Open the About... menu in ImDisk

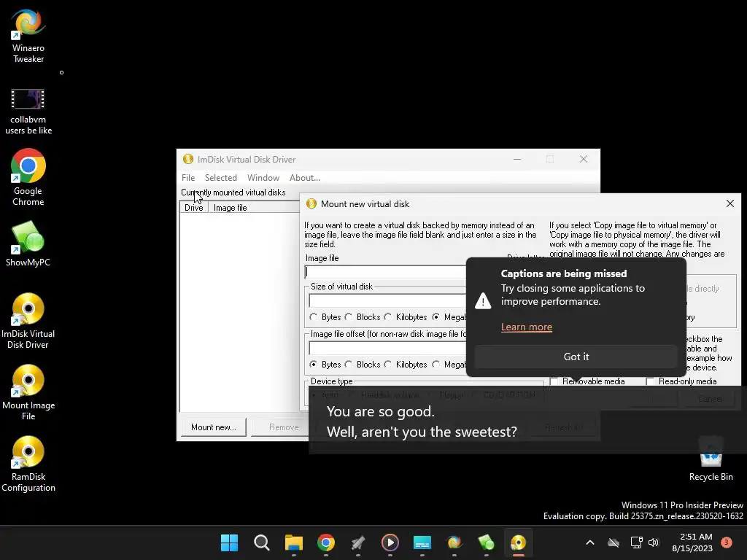pyautogui.click(x=304, y=178)
